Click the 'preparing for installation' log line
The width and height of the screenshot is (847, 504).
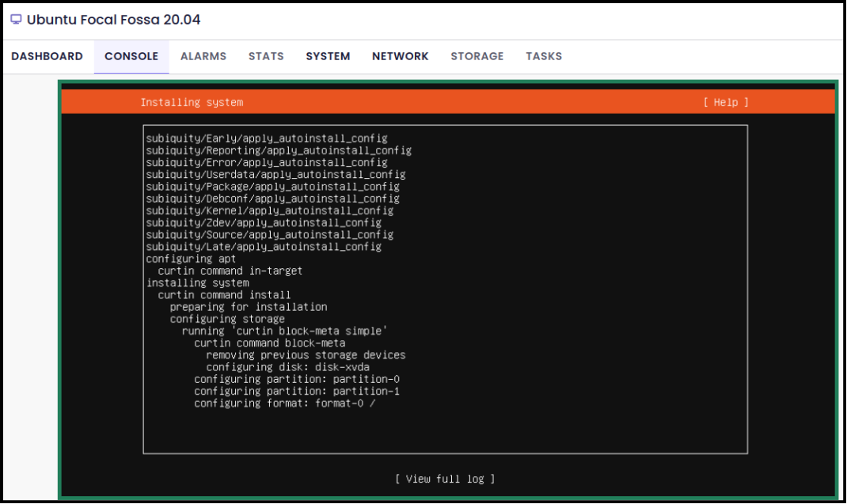click(249, 307)
